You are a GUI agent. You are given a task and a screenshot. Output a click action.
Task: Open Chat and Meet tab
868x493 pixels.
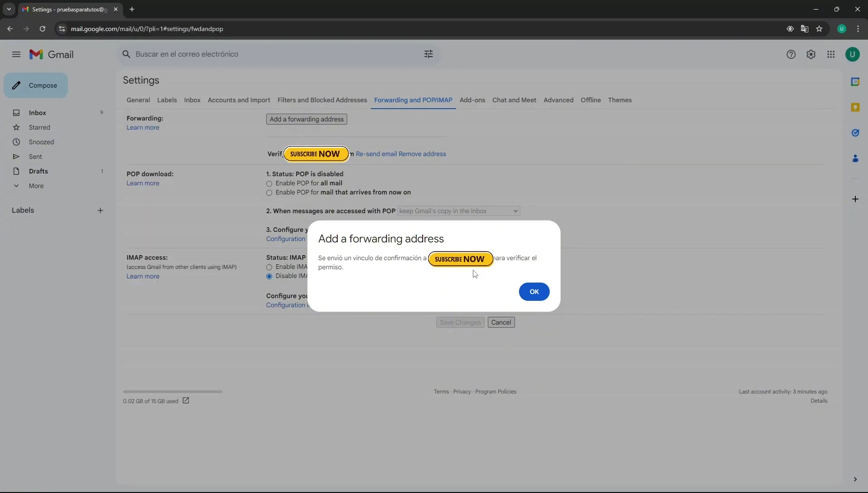click(x=514, y=100)
